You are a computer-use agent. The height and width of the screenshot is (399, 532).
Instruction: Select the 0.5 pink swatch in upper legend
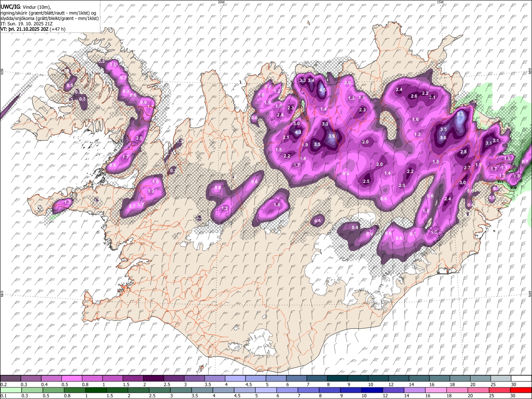click(x=71, y=378)
